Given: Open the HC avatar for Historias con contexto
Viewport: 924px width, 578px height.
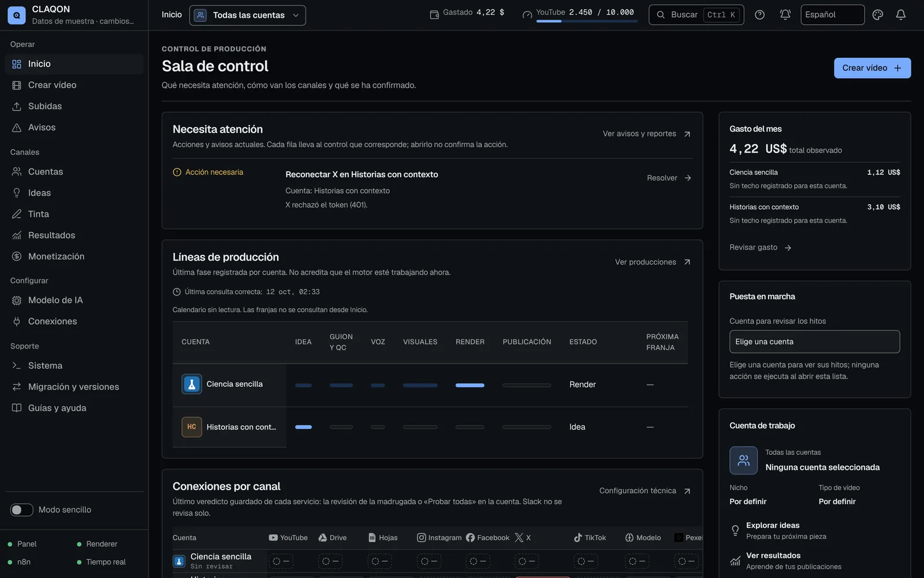Looking at the screenshot, I should pos(192,427).
